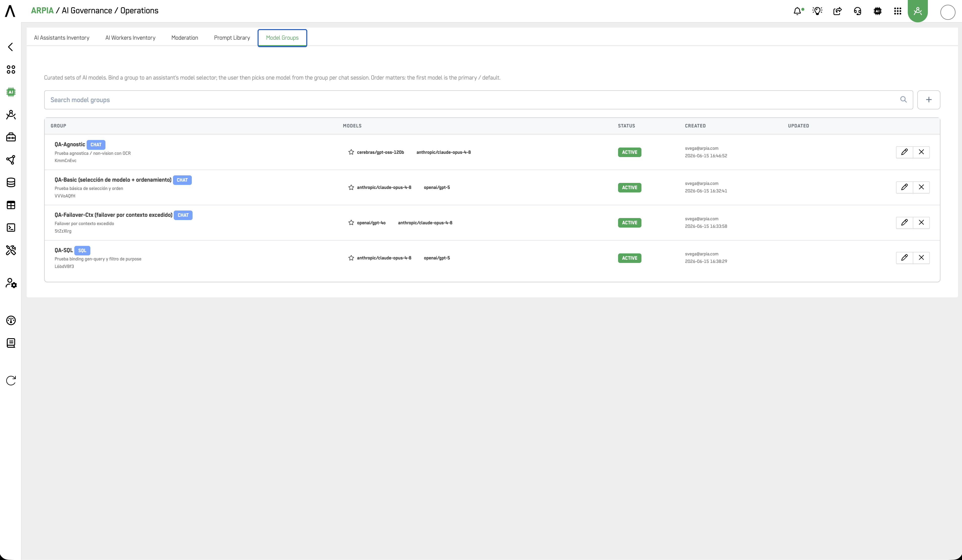The image size is (962, 560).
Task: Click the AI chip icon in header
Action: (878, 11)
